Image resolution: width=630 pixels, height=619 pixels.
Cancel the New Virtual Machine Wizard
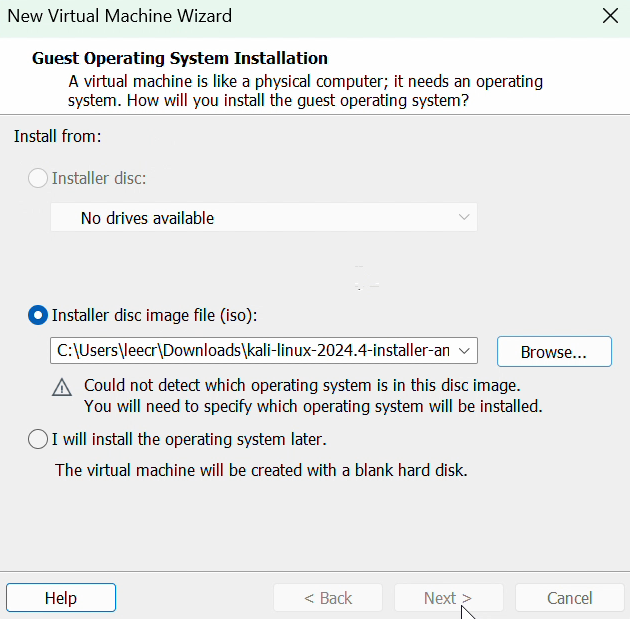(x=569, y=598)
